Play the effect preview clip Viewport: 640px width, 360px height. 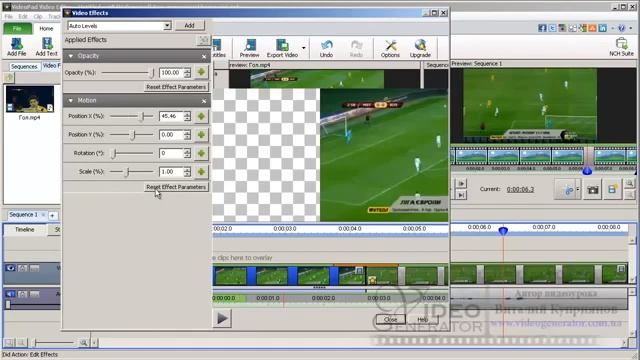coord(222,318)
